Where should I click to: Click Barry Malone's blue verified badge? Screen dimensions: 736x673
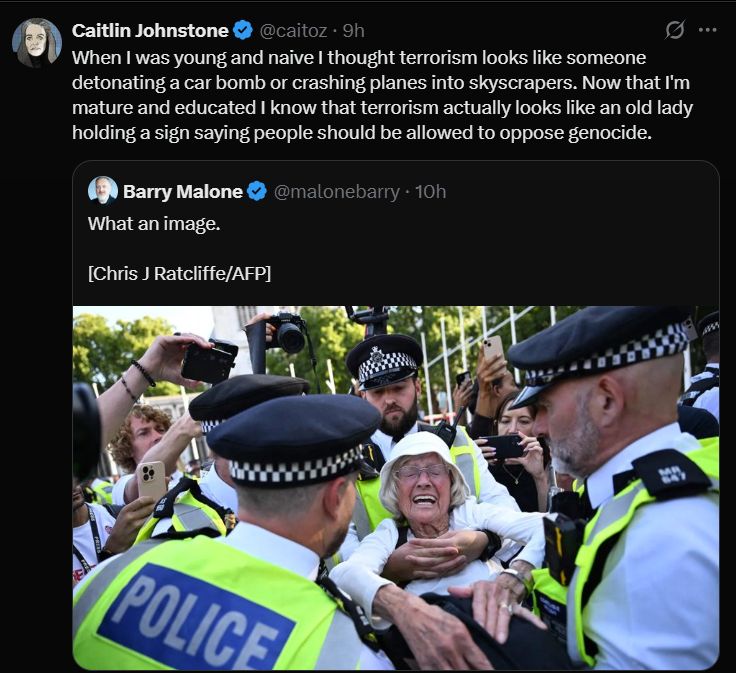point(257,191)
